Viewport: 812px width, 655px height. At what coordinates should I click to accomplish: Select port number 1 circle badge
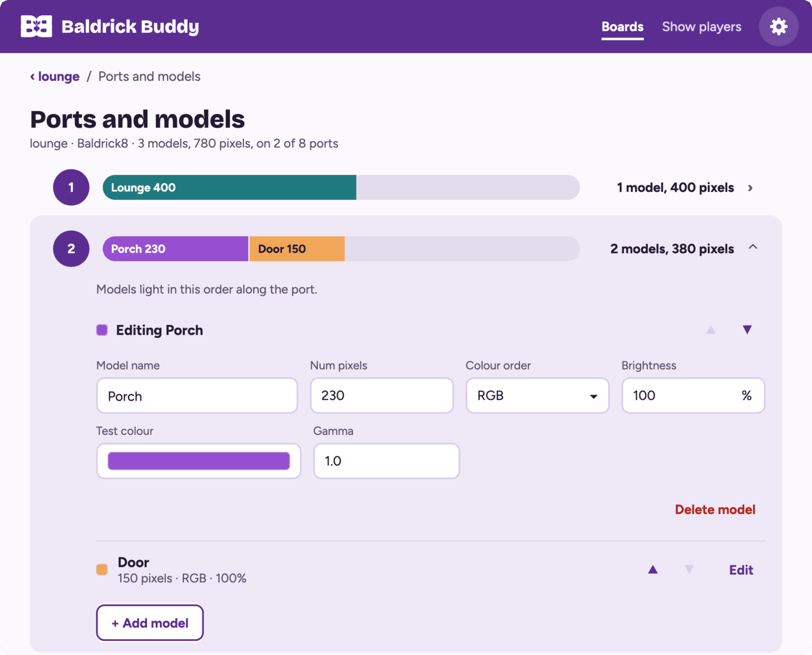71,187
